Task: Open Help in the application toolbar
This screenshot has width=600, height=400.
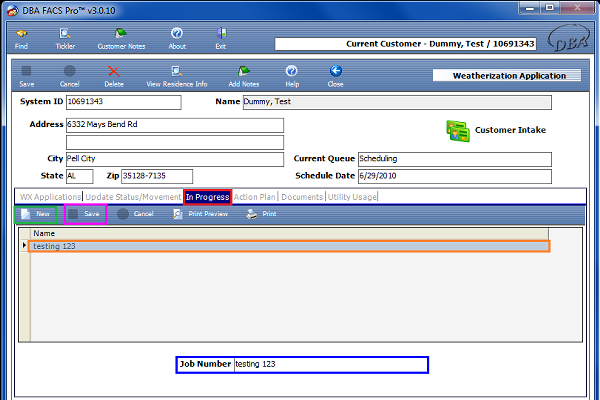Action: click(x=292, y=77)
